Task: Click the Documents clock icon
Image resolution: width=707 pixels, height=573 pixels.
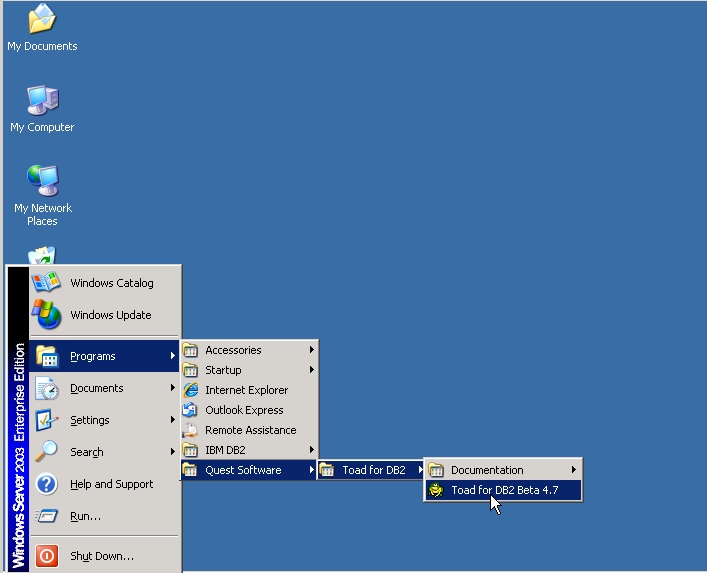Action: point(47,388)
